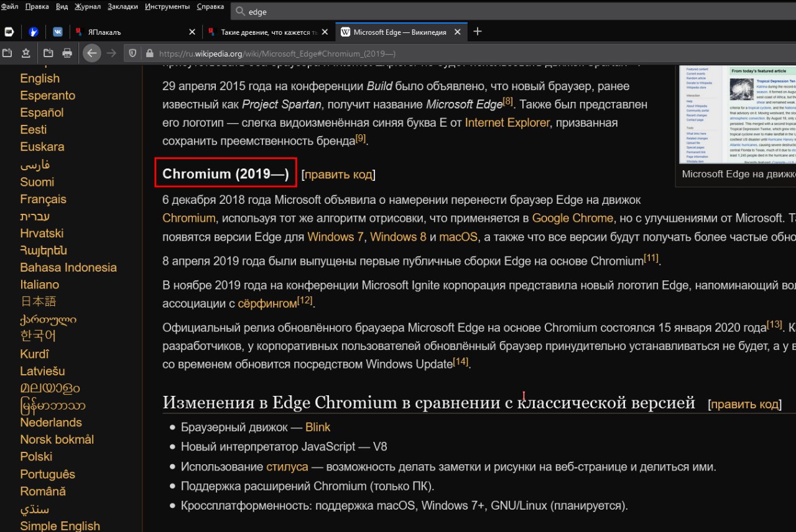The height and width of the screenshot is (532, 796).
Task: Switch language to English in sidebar
Action: 40,78
